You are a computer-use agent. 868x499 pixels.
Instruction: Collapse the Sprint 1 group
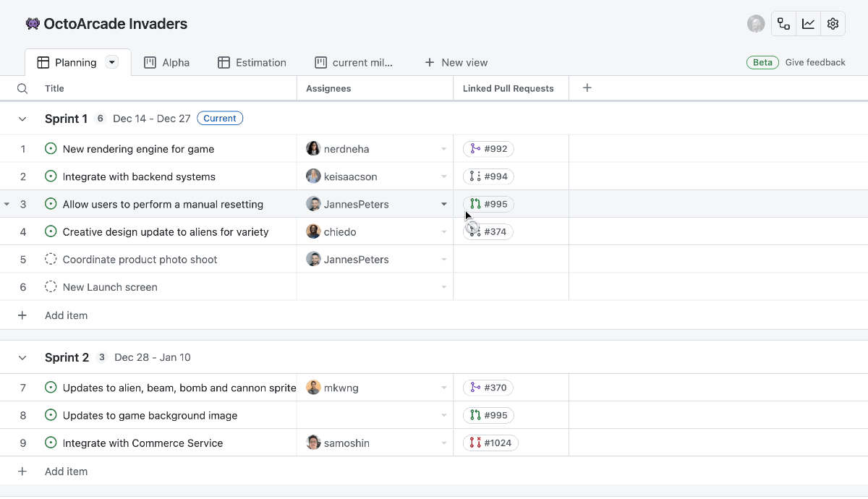tap(22, 119)
